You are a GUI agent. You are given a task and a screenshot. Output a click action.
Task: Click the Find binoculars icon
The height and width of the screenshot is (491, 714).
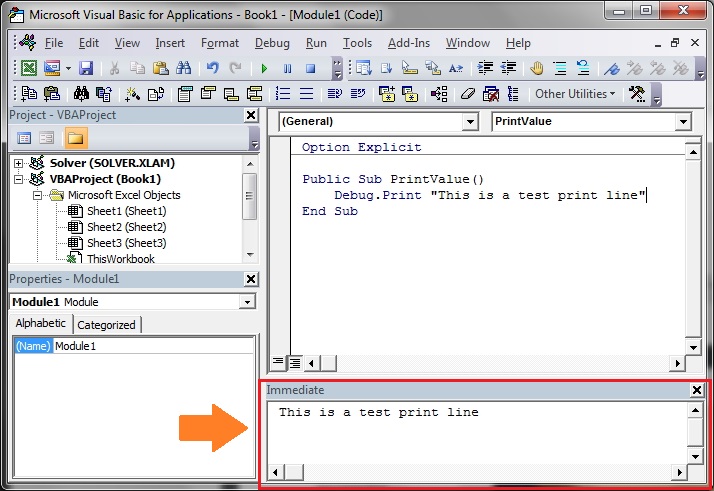[183, 69]
